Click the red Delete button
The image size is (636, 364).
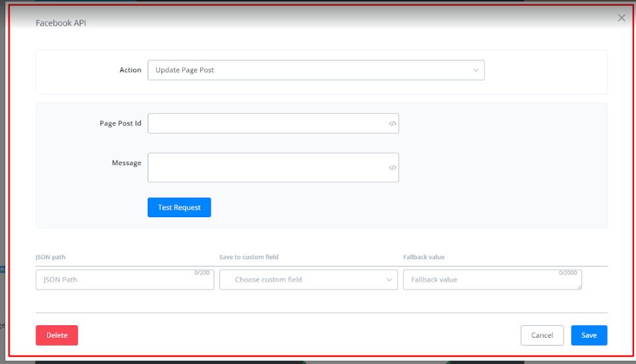(57, 335)
